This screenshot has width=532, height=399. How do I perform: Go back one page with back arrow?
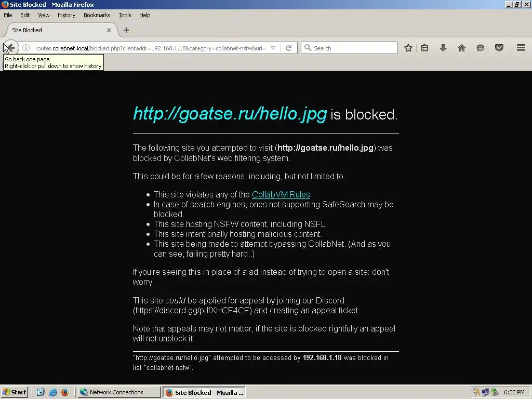10,48
